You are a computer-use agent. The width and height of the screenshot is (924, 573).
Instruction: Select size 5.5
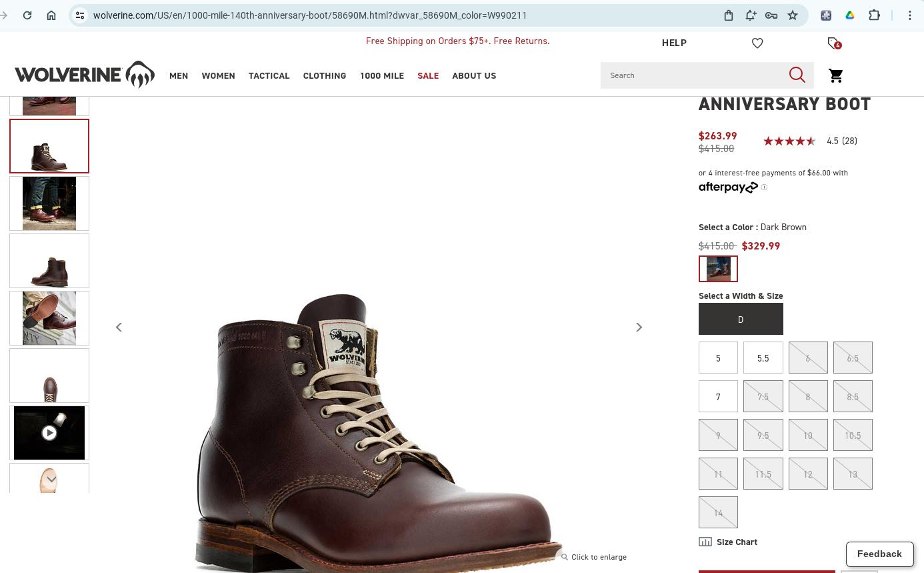point(763,358)
